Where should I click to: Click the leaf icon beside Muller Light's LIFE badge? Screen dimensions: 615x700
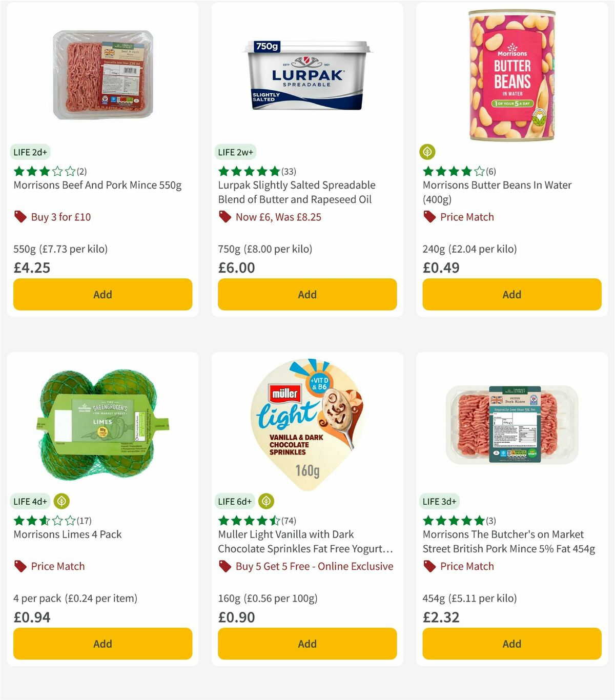coord(265,501)
